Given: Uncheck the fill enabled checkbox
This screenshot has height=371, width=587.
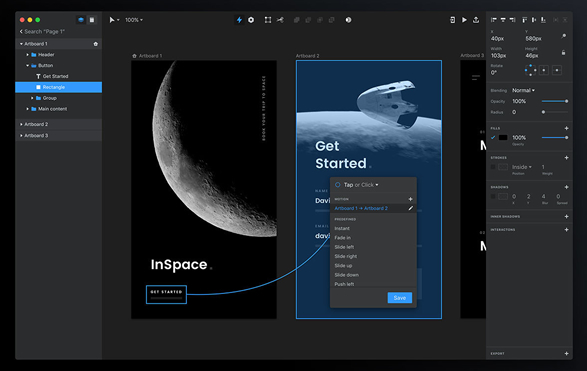Looking at the screenshot, I should 493,138.
